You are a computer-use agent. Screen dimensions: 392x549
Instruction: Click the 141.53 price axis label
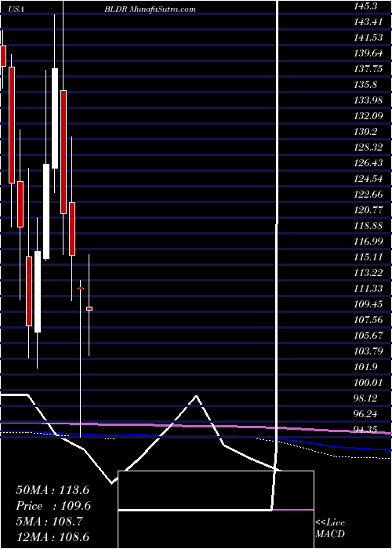pyautogui.click(x=368, y=38)
